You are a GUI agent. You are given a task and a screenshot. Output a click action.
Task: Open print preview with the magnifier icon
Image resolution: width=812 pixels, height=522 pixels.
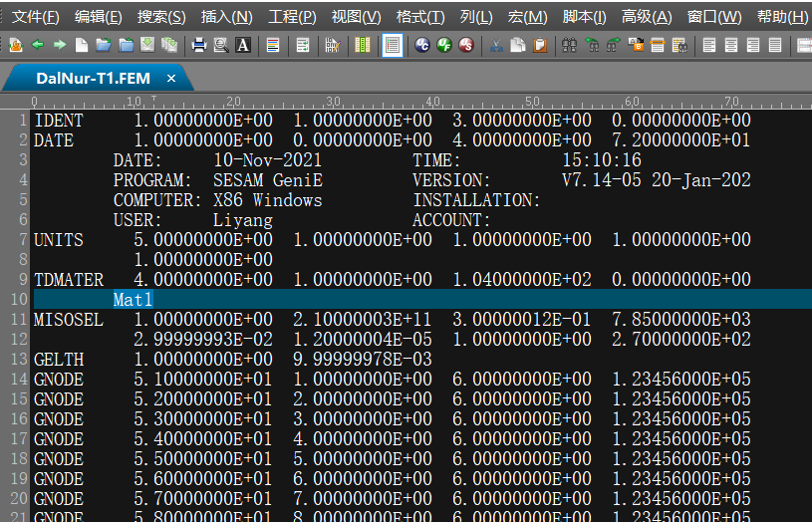[221, 46]
